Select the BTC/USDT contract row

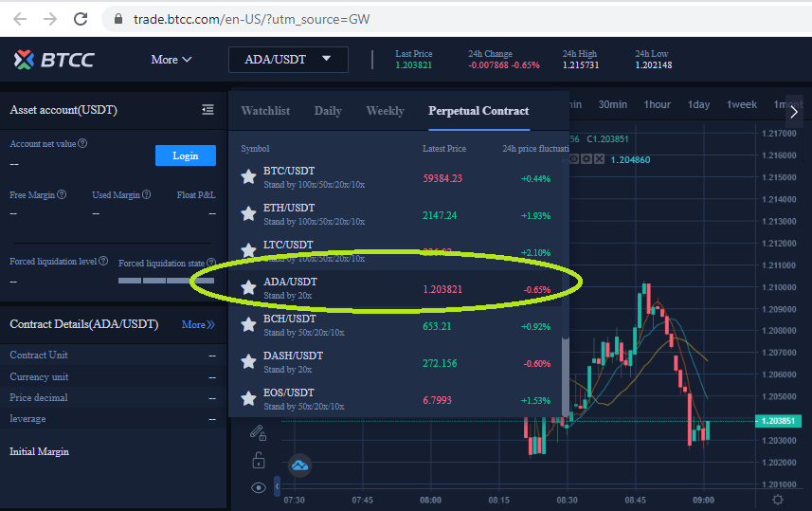pos(396,177)
